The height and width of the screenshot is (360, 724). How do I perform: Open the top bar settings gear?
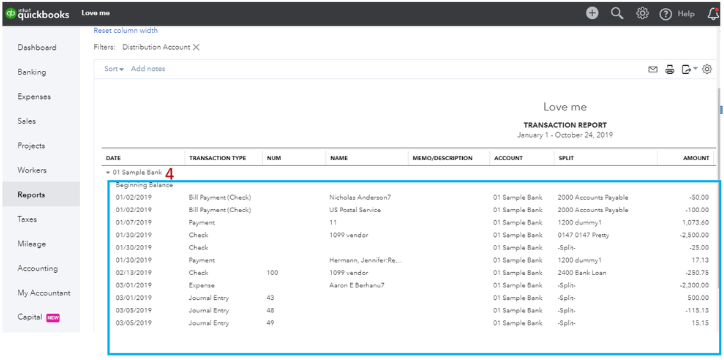click(642, 13)
